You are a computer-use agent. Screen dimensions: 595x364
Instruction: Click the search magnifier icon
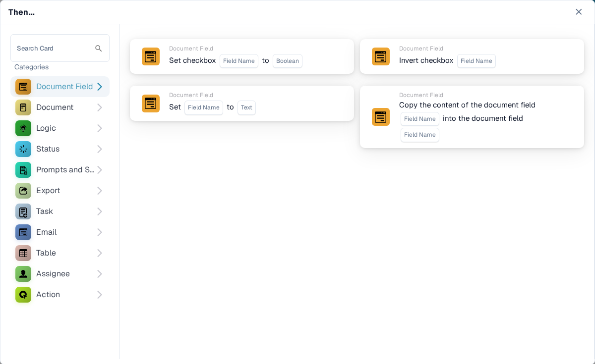[x=99, y=49]
